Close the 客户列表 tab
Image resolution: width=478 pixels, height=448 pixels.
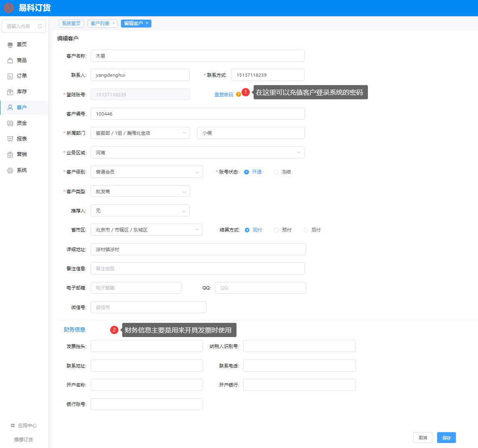(x=113, y=23)
